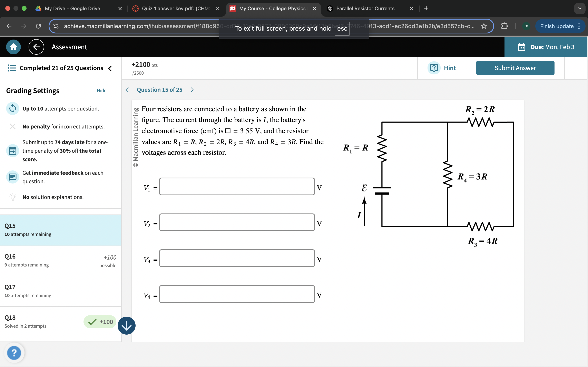Image resolution: width=588 pixels, height=367 pixels.
Task: Switch to Parallel Resistor Currents tab
Action: 365,9
